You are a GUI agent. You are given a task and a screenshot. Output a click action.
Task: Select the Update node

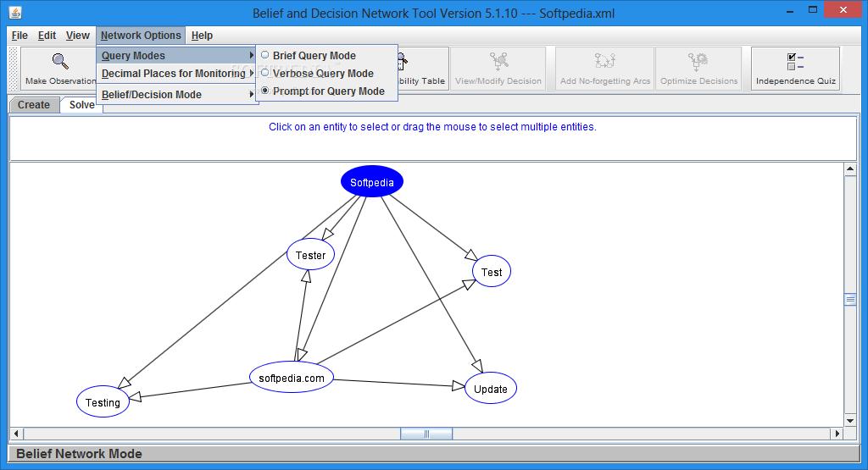tap(491, 388)
